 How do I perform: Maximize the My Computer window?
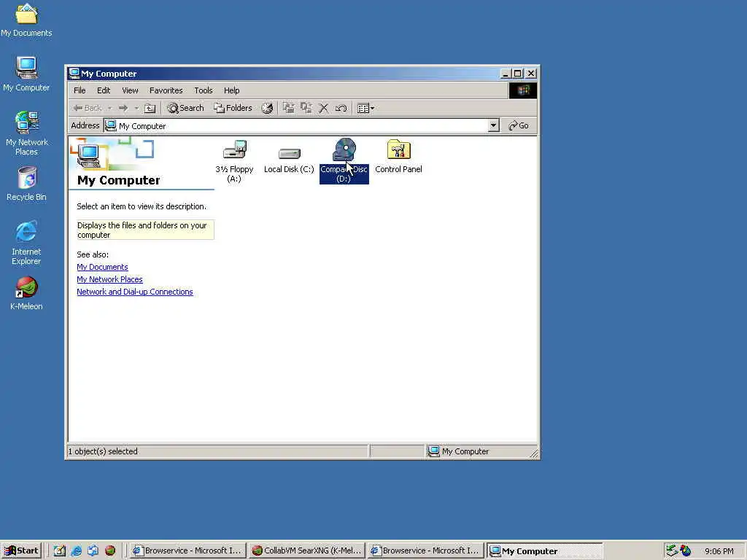pos(518,74)
